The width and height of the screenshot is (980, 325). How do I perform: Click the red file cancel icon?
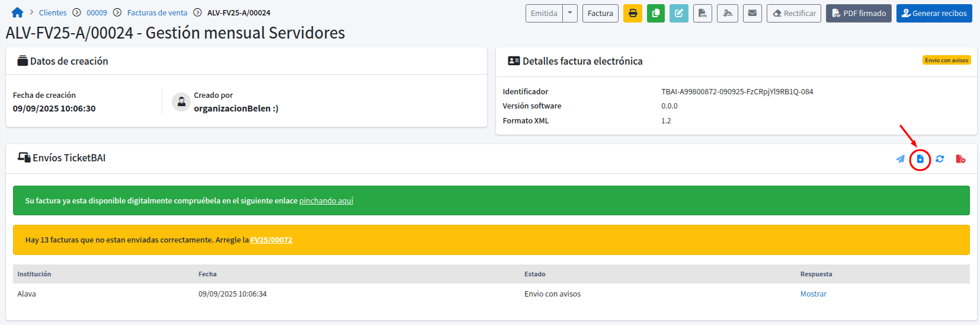pos(960,159)
